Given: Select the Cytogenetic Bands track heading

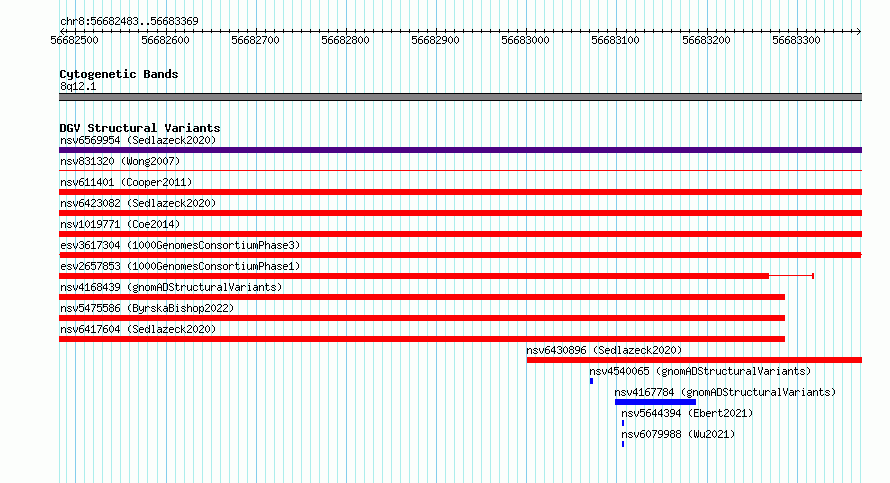Looking at the screenshot, I should (119, 74).
